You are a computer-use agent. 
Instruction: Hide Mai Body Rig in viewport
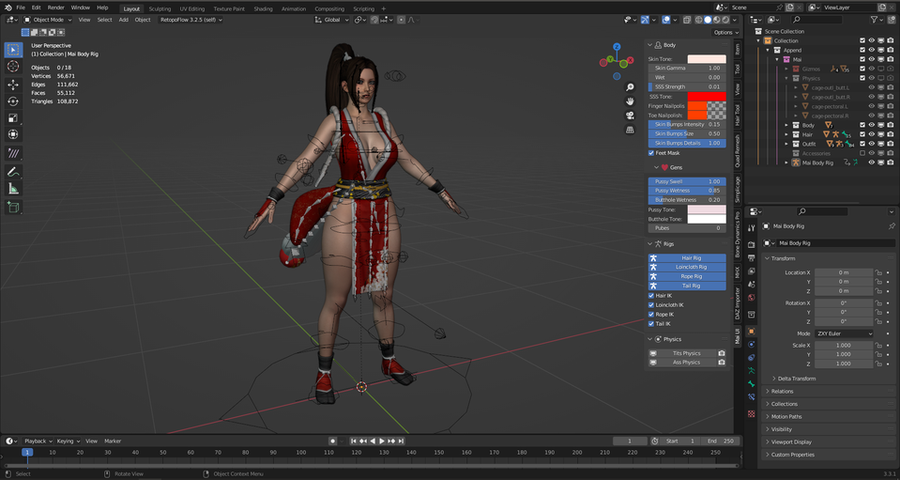871,163
